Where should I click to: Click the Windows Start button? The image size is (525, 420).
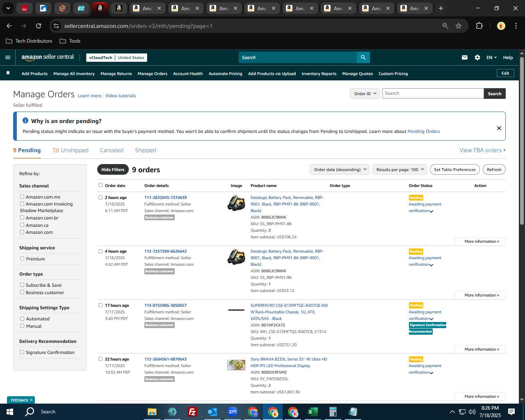(x=10, y=412)
